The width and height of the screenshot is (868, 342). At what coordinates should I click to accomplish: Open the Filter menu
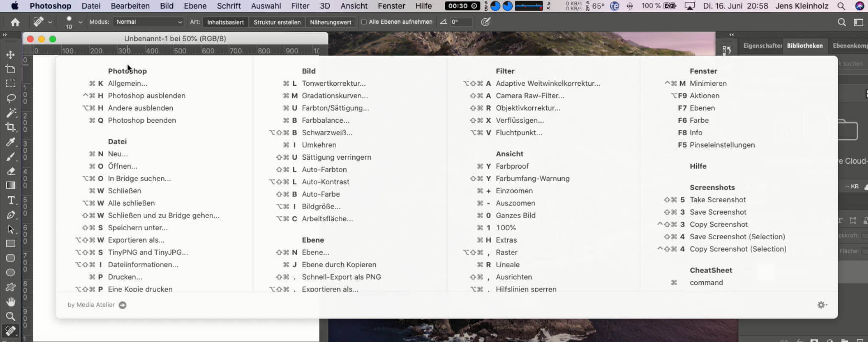tap(300, 6)
